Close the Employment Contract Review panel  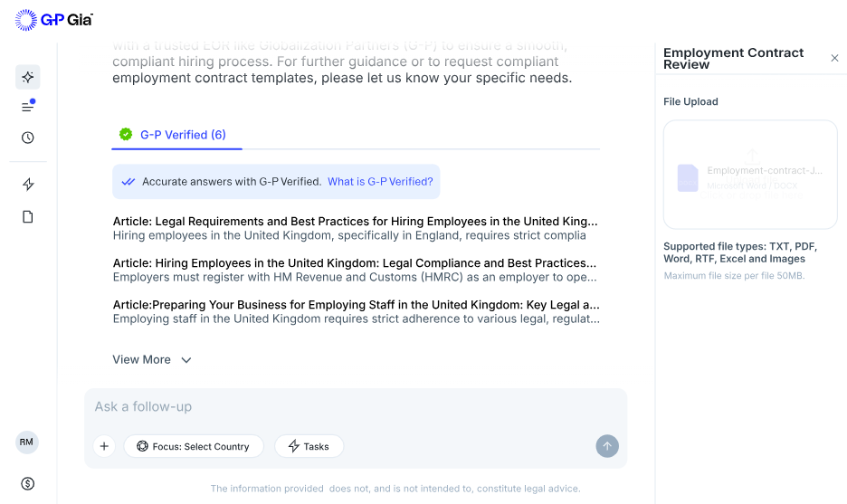pos(834,58)
